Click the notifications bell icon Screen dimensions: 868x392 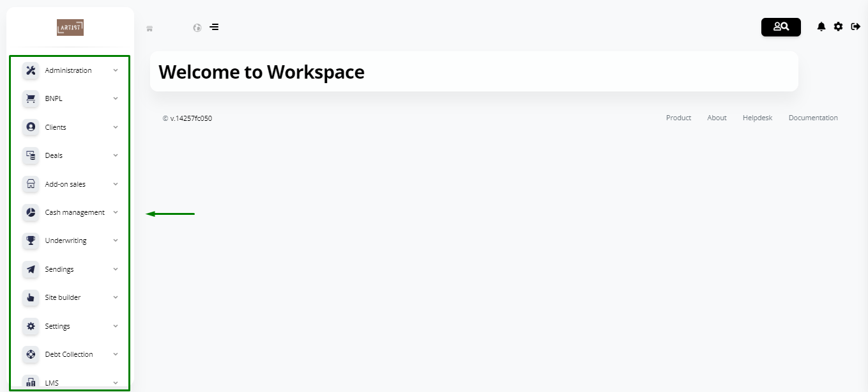point(821,27)
